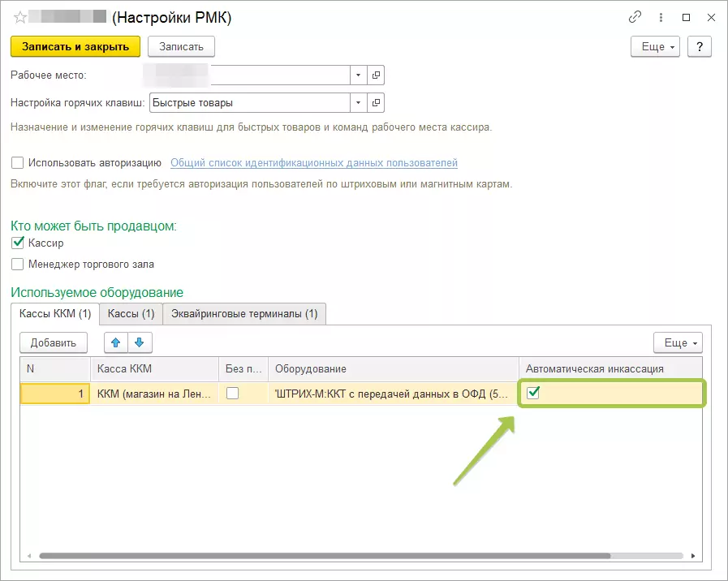Check Менеджер торгового зала checkbox
Viewport: 728px width, 581px height.
pyautogui.click(x=18, y=264)
